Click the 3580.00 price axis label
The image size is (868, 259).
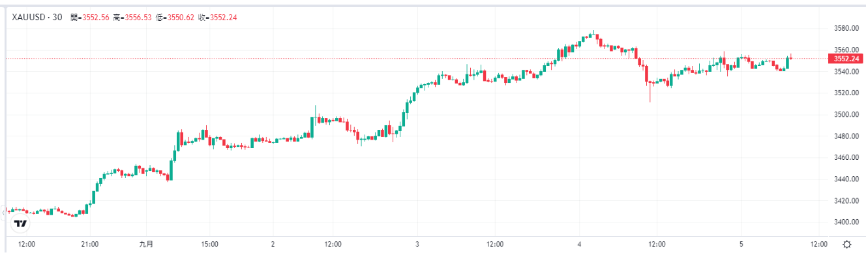[845, 28]
